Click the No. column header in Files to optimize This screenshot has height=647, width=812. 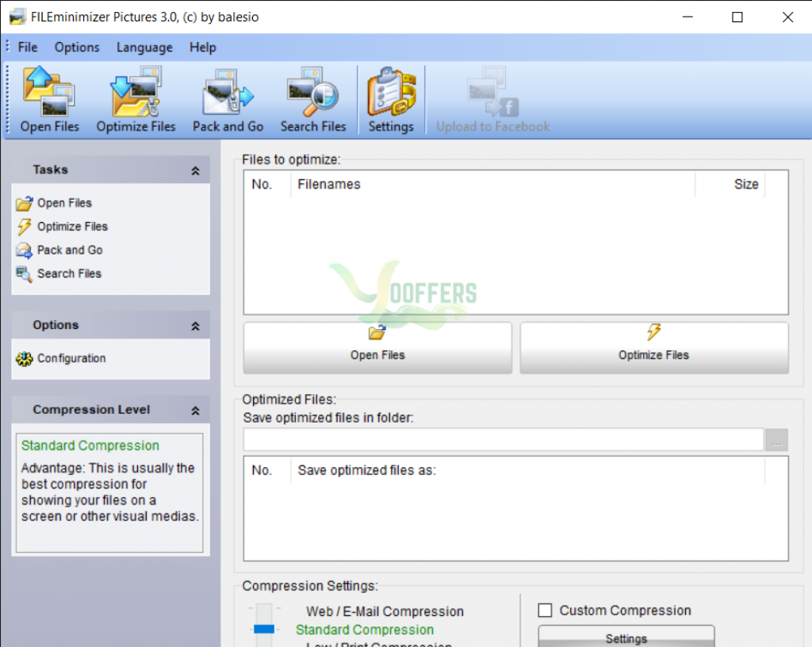tap(267, 184)
